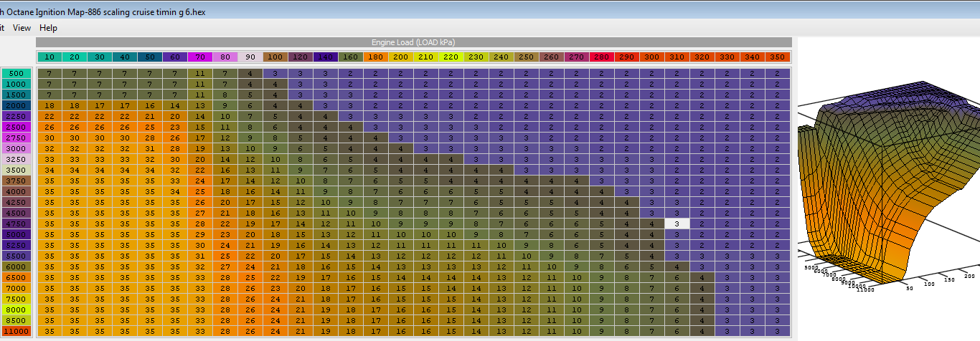The width and height of the screenshot is (980, 341).
Task: Click cell value 35 at 11000 RPM, 10 kPa
Action: (x=50, y=331)
